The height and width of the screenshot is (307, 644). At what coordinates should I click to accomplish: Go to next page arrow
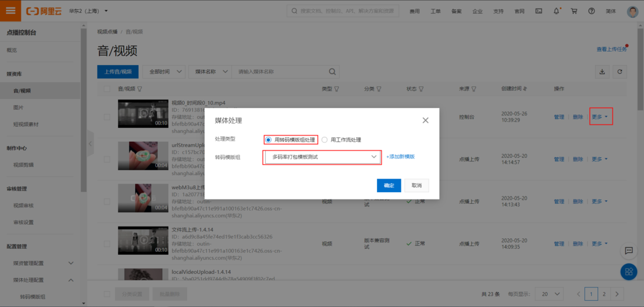coord(617,294)
